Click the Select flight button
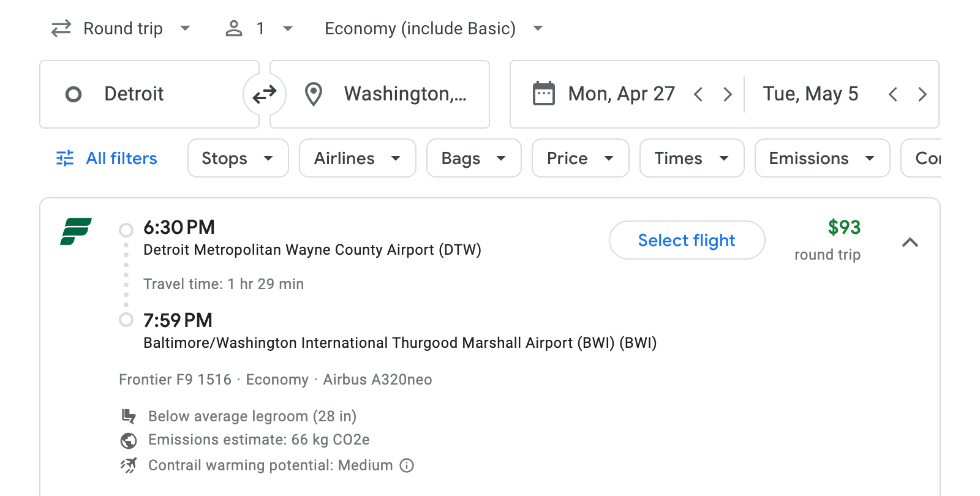Viewport: 980px width, 496px height. pos(687,240)
